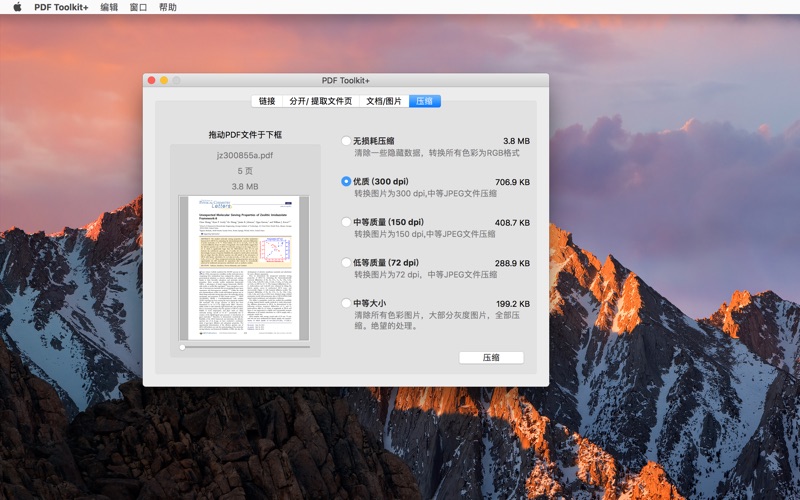Select the 优质 (300 dpi) radio option
This screenshot has height=500, width=800.
(346, 181)
